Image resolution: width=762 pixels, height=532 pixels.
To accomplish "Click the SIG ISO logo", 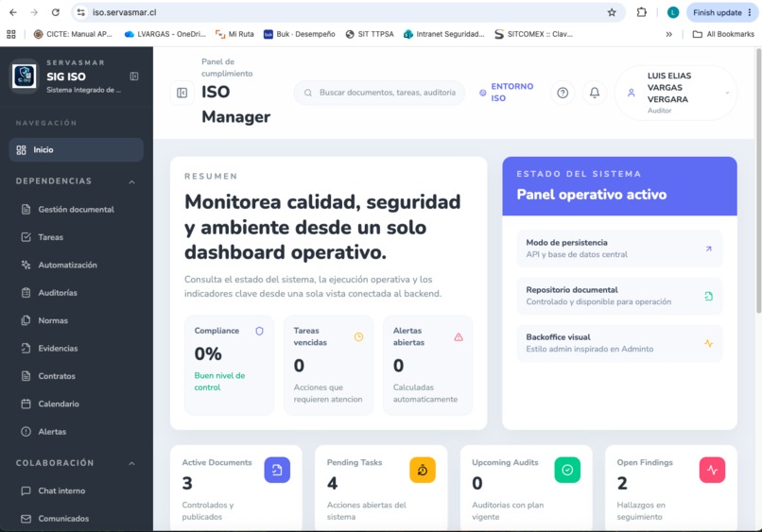I will (25, 77).
